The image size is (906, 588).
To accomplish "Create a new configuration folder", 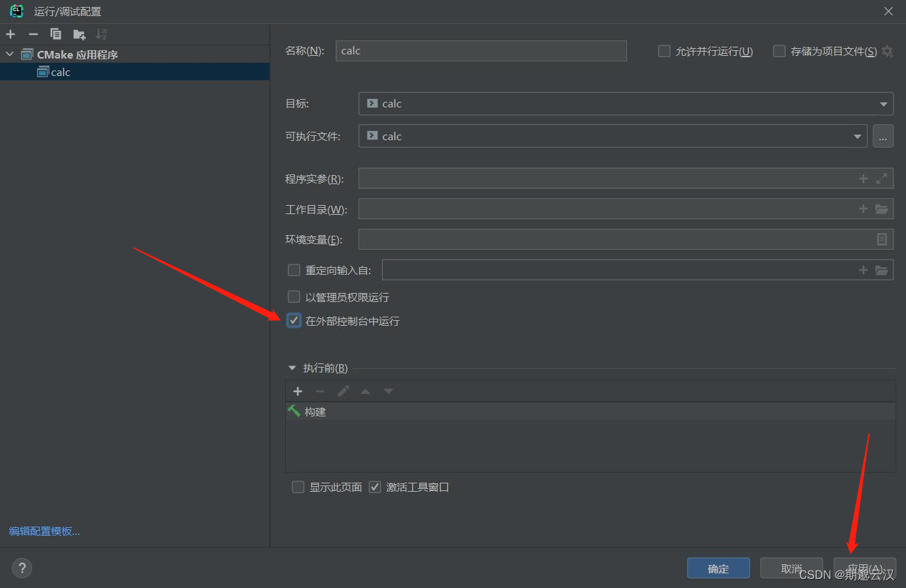I will [x=79, y=34].
